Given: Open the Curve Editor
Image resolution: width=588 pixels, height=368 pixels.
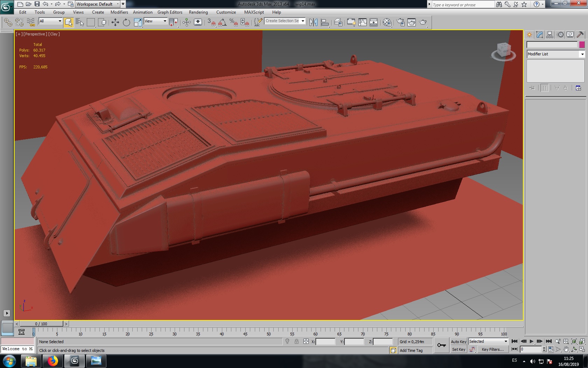Looking at the screenshot, I should (363, 22).
